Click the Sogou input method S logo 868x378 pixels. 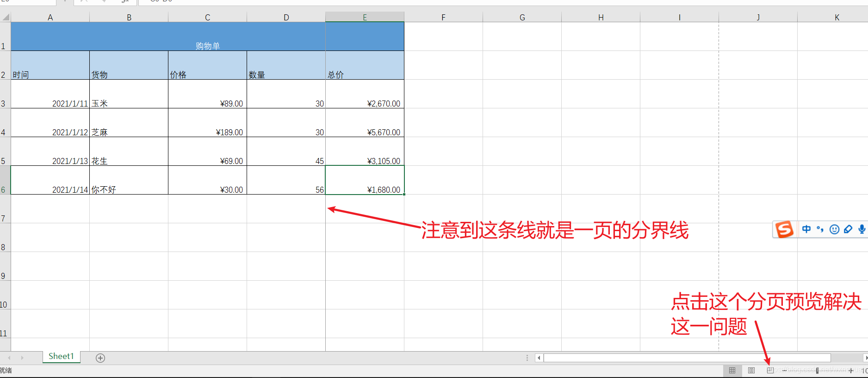784,229
